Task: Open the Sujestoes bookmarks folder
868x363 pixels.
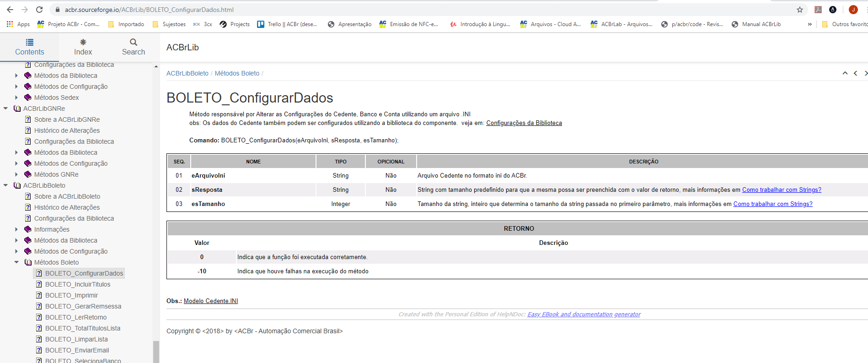Action: (x=169, y=24)
